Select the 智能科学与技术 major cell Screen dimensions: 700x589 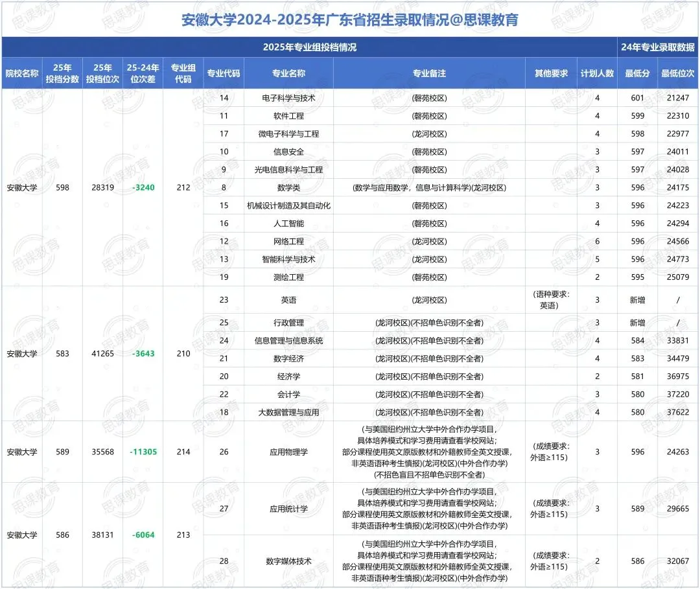pyautogui.click(x=289, y=259)
